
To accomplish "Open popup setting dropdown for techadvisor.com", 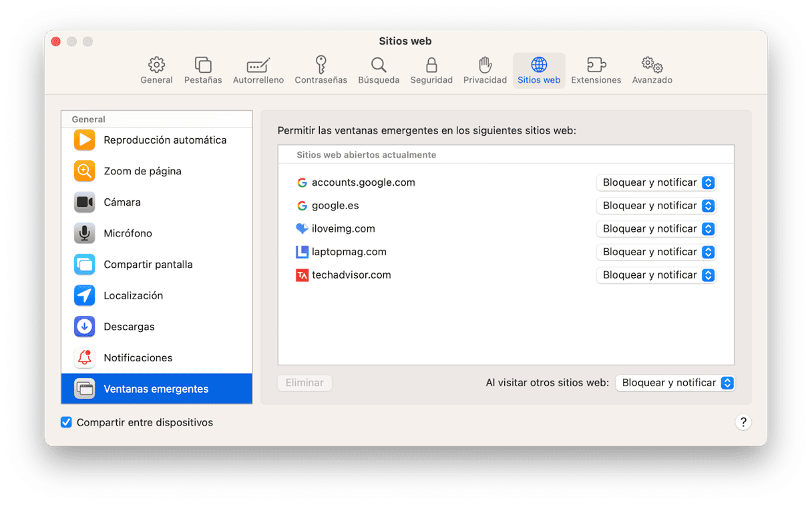I will [x=656, y=275].
